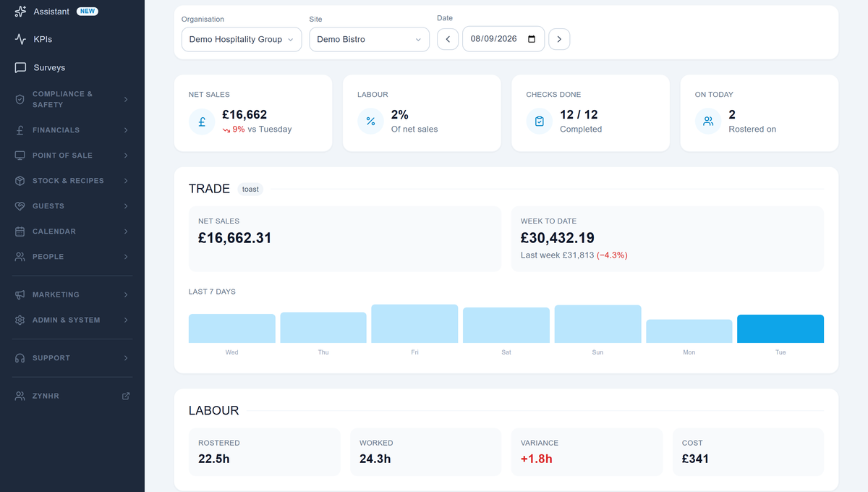The height and width of the screenshot is (492, 868).
Task: Click the 12 / 12 checks value
Action: (x=579, y=115)
